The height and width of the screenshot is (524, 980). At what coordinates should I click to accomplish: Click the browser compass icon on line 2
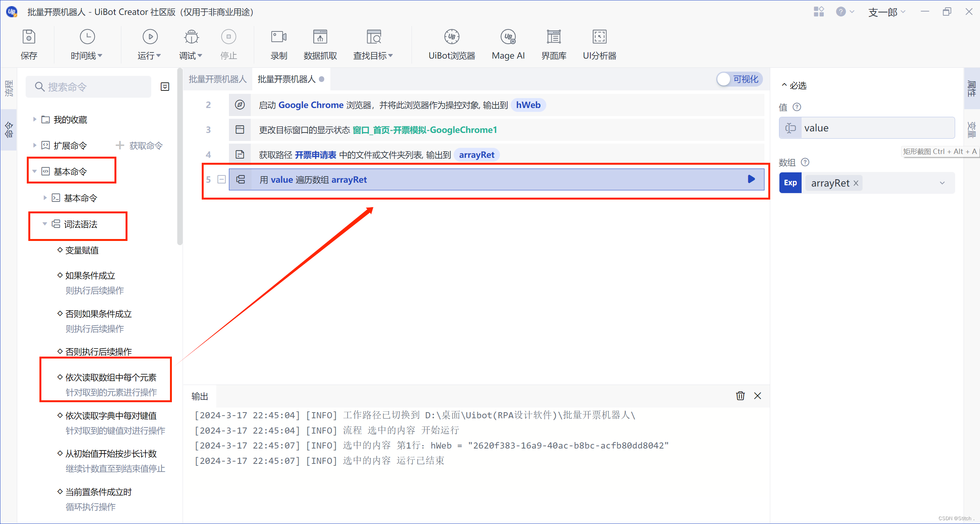(x=240, y=105)
